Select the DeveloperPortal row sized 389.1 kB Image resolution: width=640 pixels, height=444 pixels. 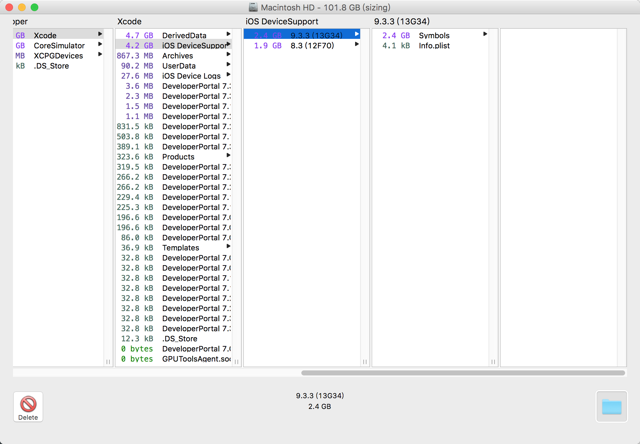[174, 147]
